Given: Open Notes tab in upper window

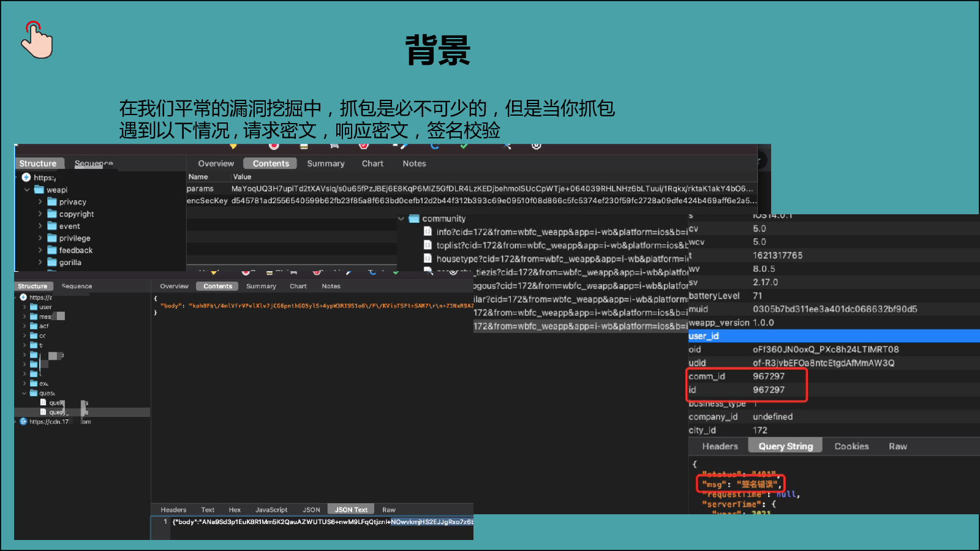Looking at the screenshot, I should click(414, 163).
